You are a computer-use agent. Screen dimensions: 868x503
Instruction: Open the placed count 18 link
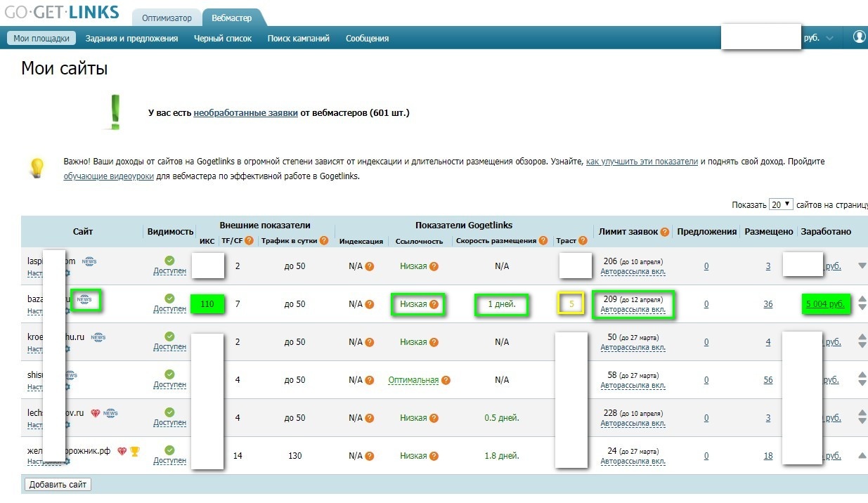(x=768, y=456)
